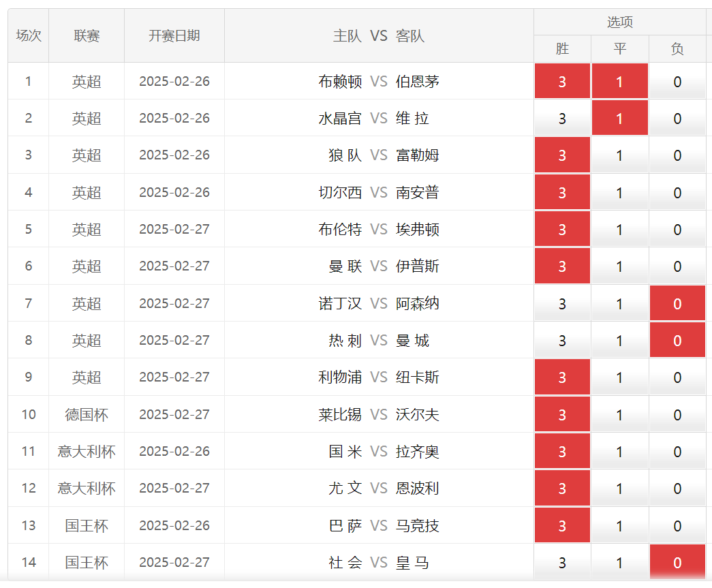Toggle lose (0) for 诺丁汉 VS 阿森纳
This screenshot has height=588, width=712.
(x=677, y=303)
